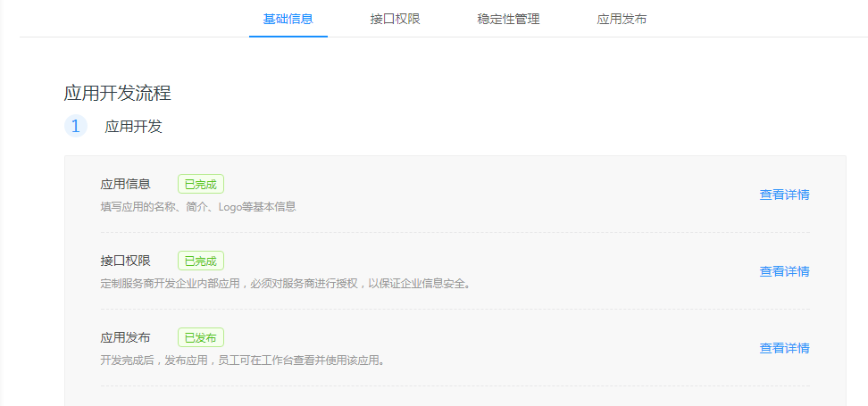The image size is (868, 406).
Task: Click description starting 定制服务商开发企业内部应用
Action: (286, 285)
